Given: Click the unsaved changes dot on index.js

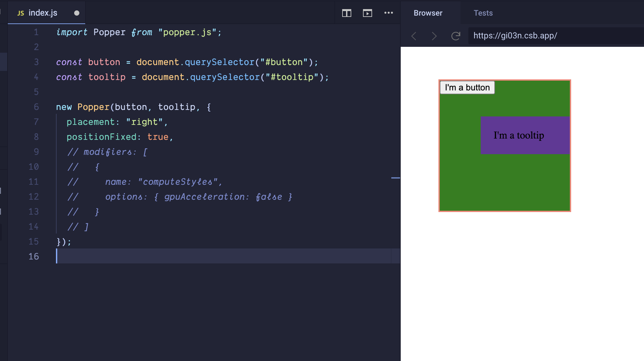Looking at the screenshot, I should [77, 13].
